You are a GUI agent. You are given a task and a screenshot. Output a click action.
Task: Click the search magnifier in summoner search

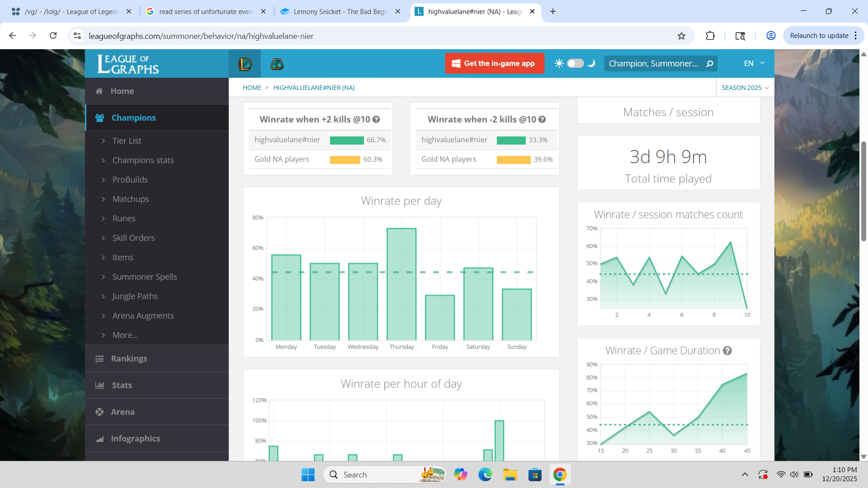pos(710,64)
